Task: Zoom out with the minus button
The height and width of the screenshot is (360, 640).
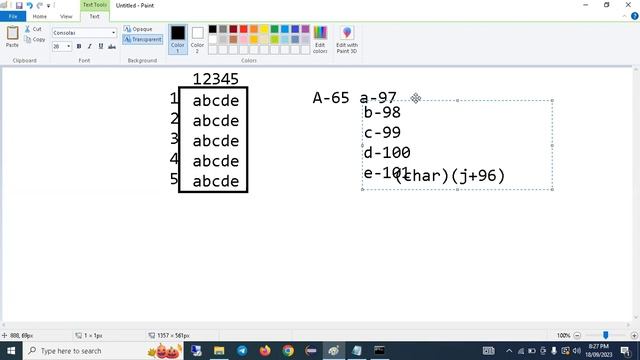Action: pyautogui.click(x=577, y=336)
